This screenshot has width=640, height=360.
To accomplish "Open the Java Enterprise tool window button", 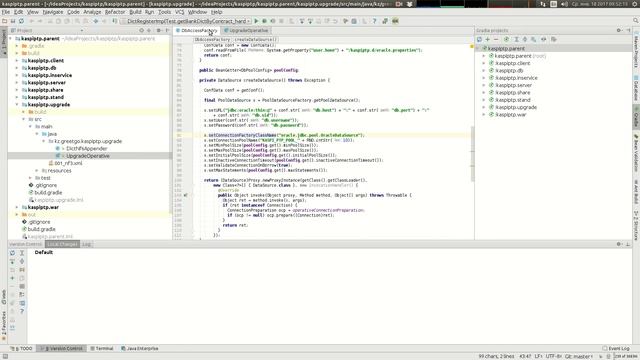I will tap(140, 349).
